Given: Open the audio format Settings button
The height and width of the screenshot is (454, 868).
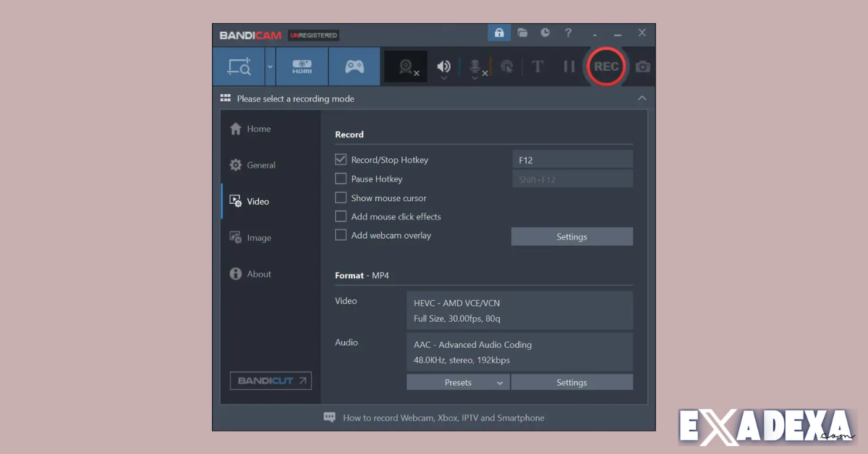Looking at the screenshot, I should point(571,382).
